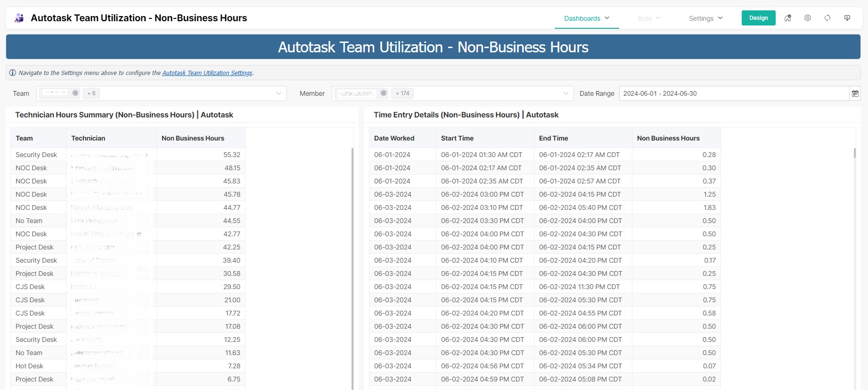
Task: Click the Date Range input field
Action: pyautogui.click(x=734, y=93)
